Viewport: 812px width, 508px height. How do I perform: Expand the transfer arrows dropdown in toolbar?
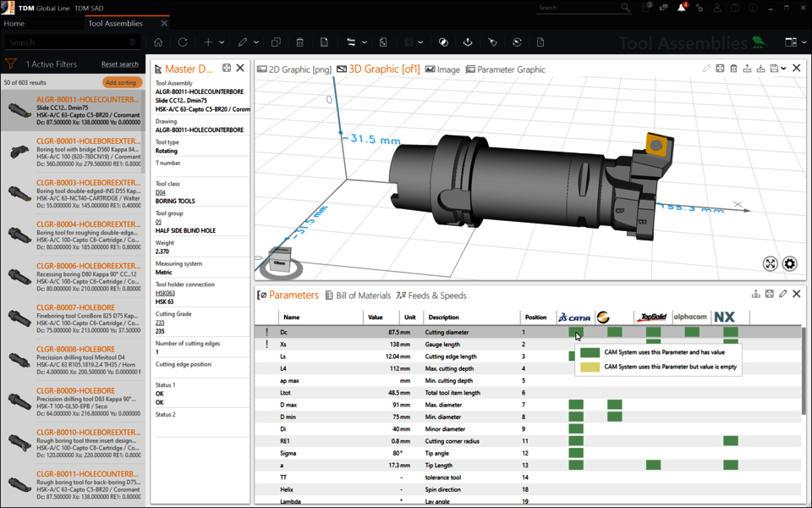coord(364,42)
